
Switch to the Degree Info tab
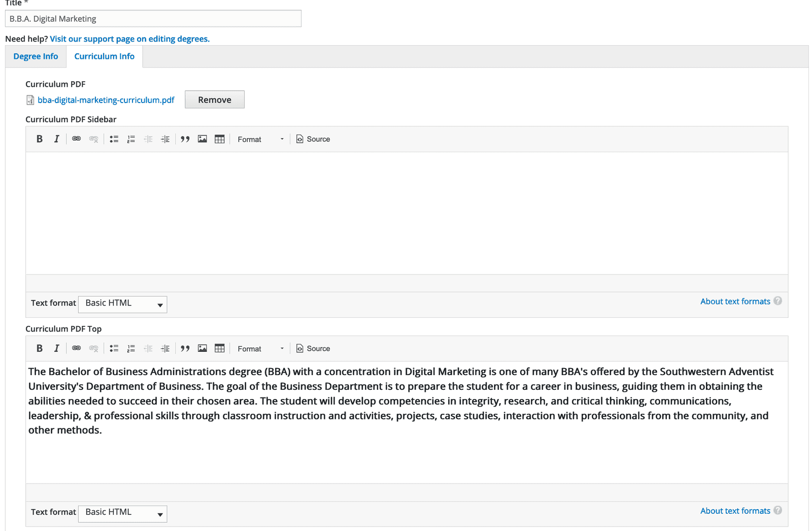click(36, 56)
